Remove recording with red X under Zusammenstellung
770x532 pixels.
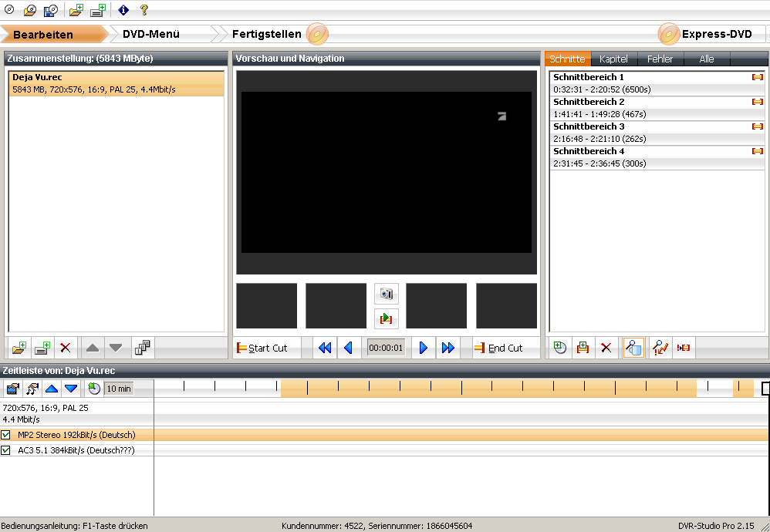pyautogui.click(x=66, y=348)
